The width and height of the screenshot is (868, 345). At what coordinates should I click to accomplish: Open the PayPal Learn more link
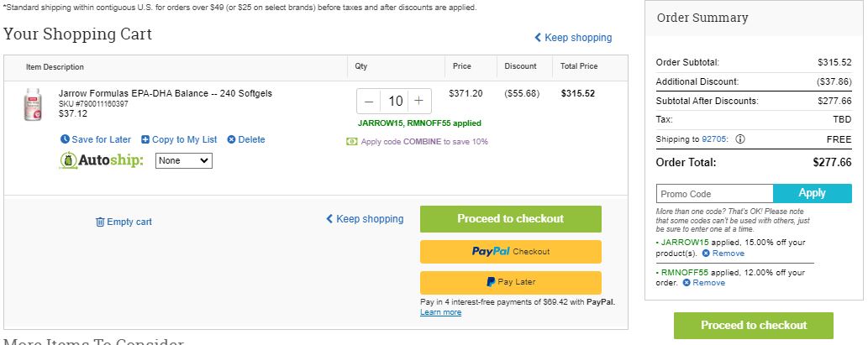pos(440,311)
